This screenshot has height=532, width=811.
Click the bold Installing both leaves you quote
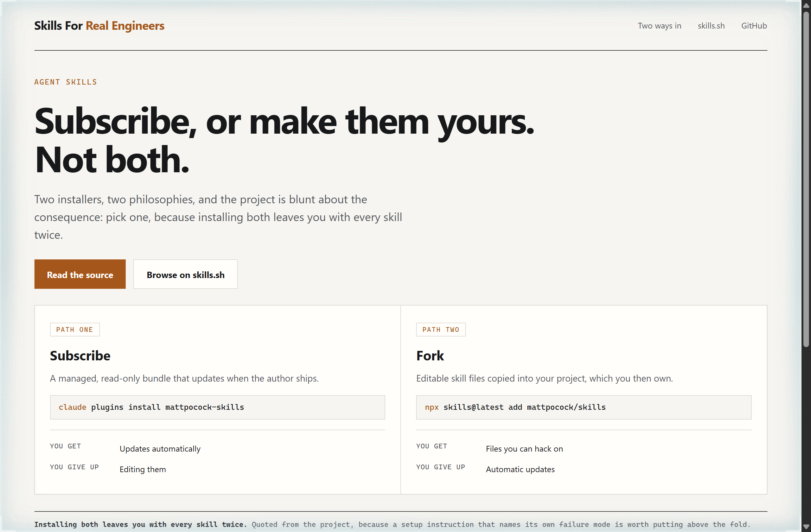pyautogui.click(x=140, y=524)
